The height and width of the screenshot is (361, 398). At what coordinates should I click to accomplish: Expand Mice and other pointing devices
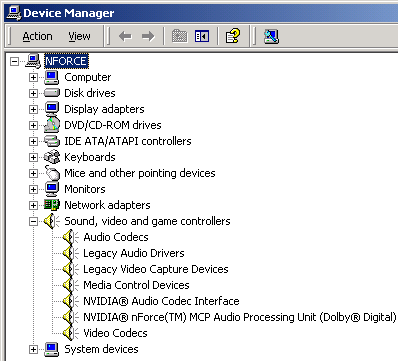click(33, 173)
